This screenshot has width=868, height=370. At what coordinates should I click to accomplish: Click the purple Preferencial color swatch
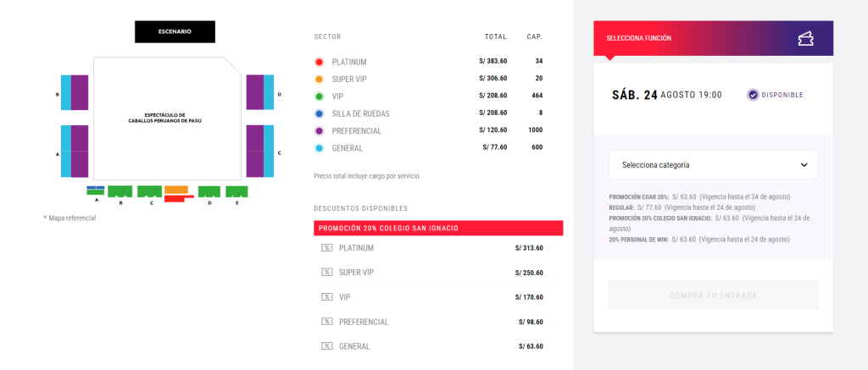(319, 131)
